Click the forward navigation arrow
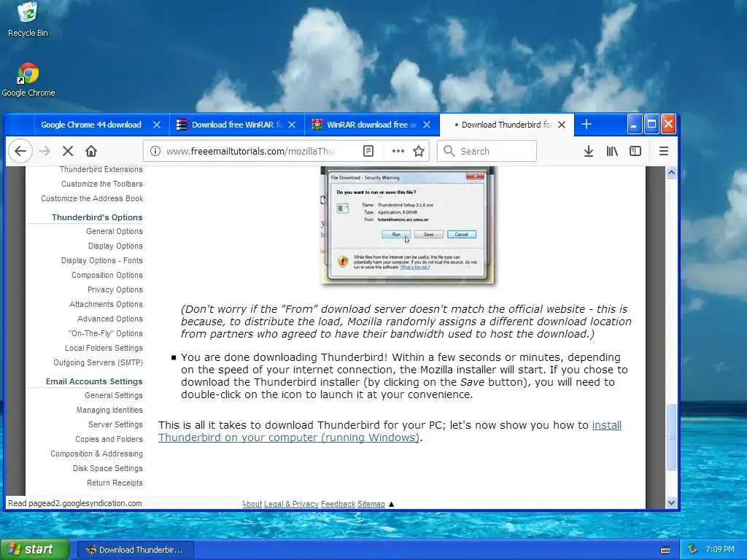This screenshot has width=747, height=560. [x=44, y=152]
